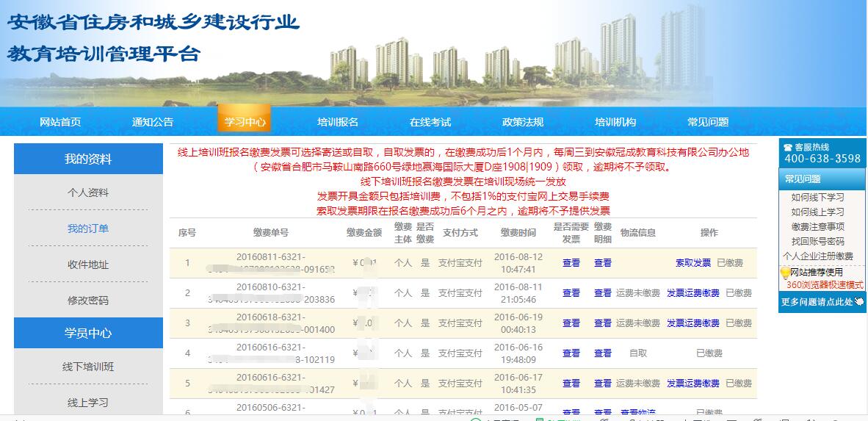This screenshot has width=868, height=421.
Task: Click the 自取 logistics cell in row 4
Action: pyautogui.click(x=638, y=353)
